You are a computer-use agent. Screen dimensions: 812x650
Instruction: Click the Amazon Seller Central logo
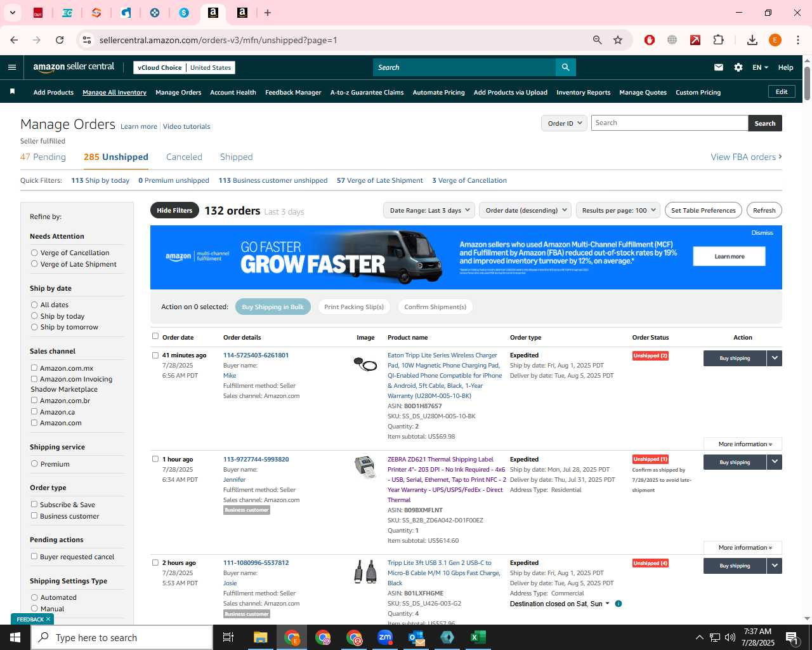coord(74,67)
